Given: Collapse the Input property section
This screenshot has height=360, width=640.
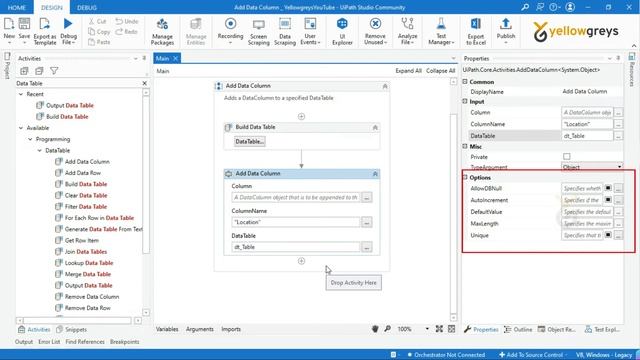Looking at the screenshot, I should point(465,101).
